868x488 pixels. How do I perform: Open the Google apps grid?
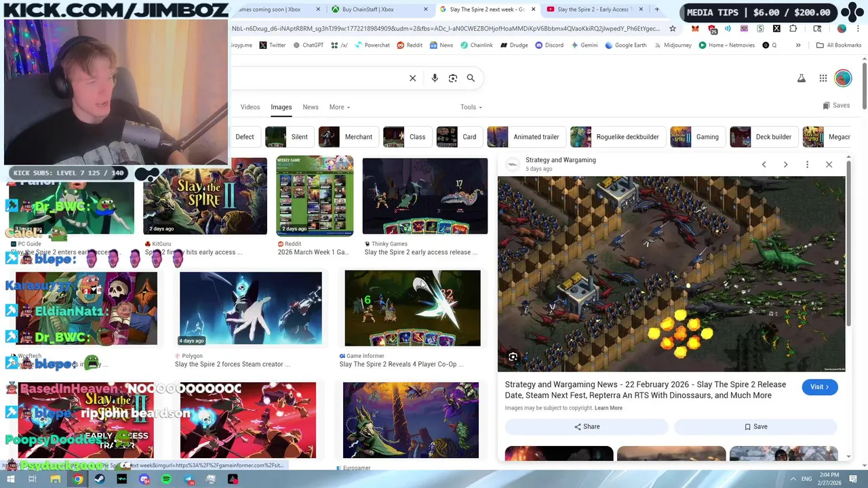coord(823,78)
